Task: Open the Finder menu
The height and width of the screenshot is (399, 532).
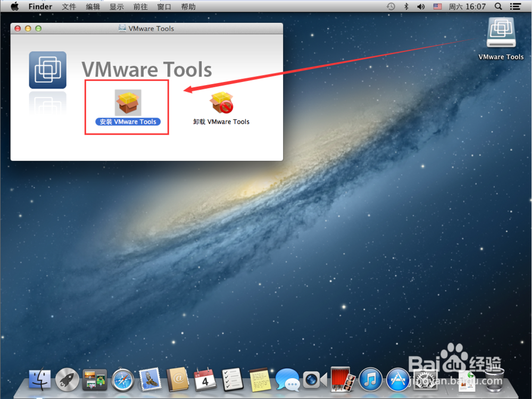Action: click(x=40, y=6)
